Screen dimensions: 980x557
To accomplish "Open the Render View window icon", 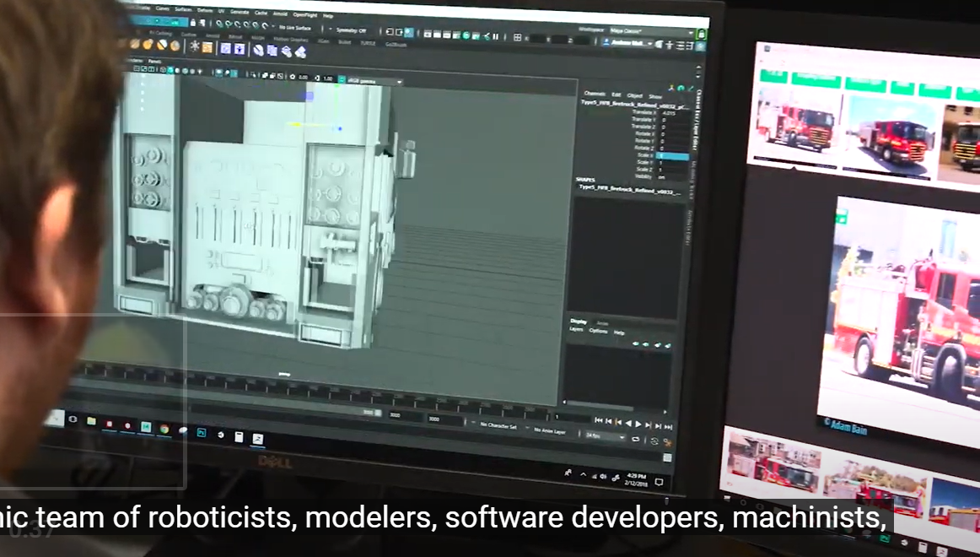I will (428, 35).
